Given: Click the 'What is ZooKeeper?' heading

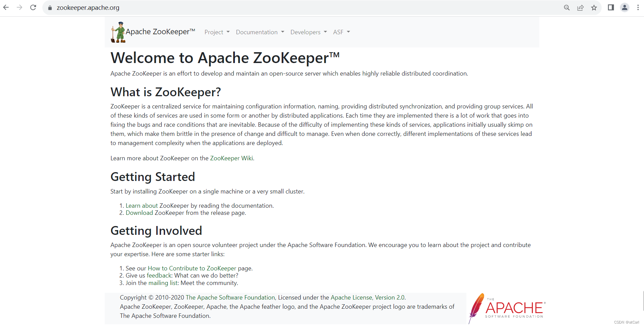Looking at the screenshot, I should click(166, 92).
